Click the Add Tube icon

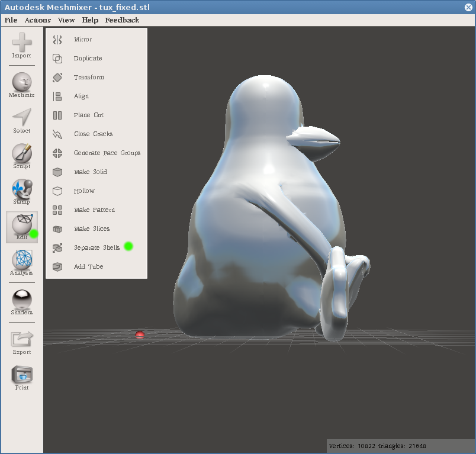pyautogui.click(x=57, y=267)
